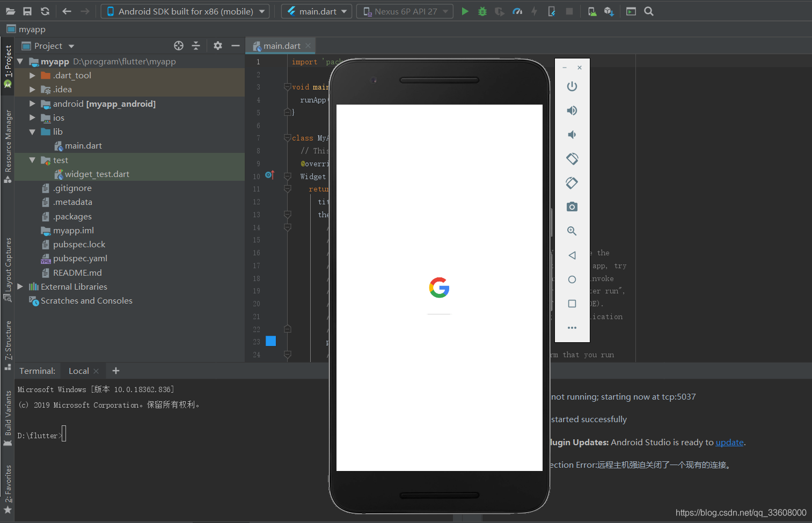
Task: Click the Open folder icon in toolbar
Action: tap(10, 11)
